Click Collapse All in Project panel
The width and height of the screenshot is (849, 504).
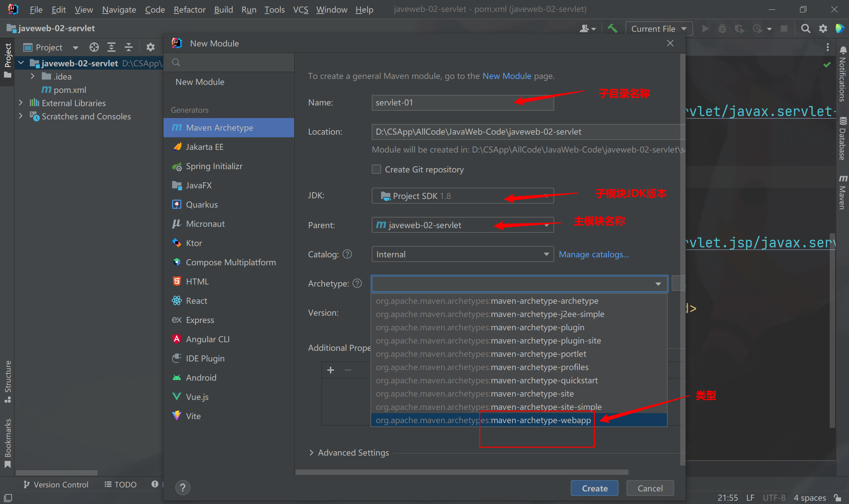129,47
